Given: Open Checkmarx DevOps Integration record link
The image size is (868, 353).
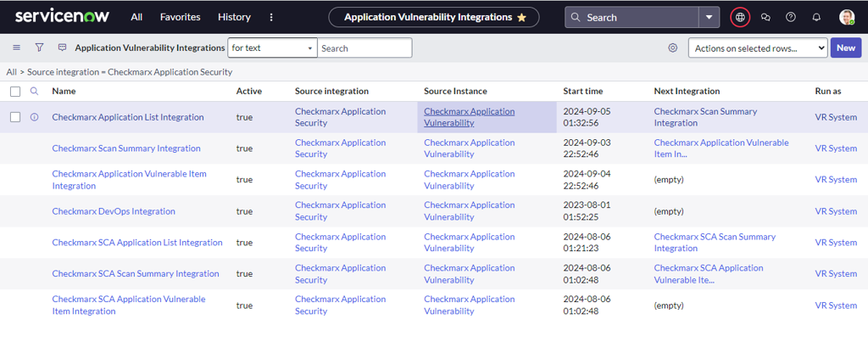Looking at the screenshot, I should point(114,211).
